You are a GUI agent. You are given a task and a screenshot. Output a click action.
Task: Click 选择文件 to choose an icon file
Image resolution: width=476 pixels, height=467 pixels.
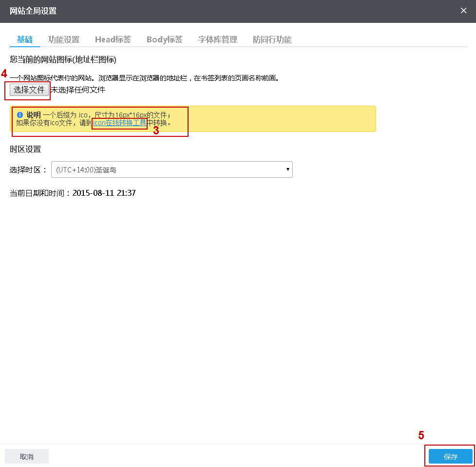[27, 90]
